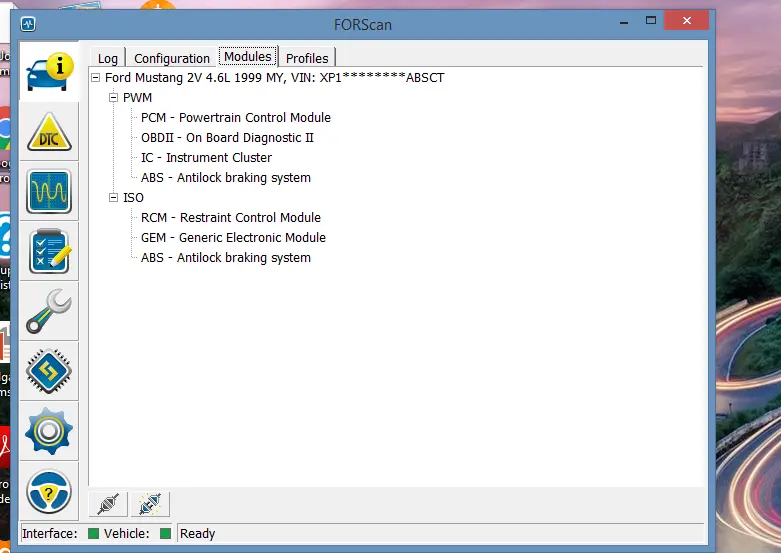
Task: Select GEM - Generic Electronic Module
Action: coord(233,238)
